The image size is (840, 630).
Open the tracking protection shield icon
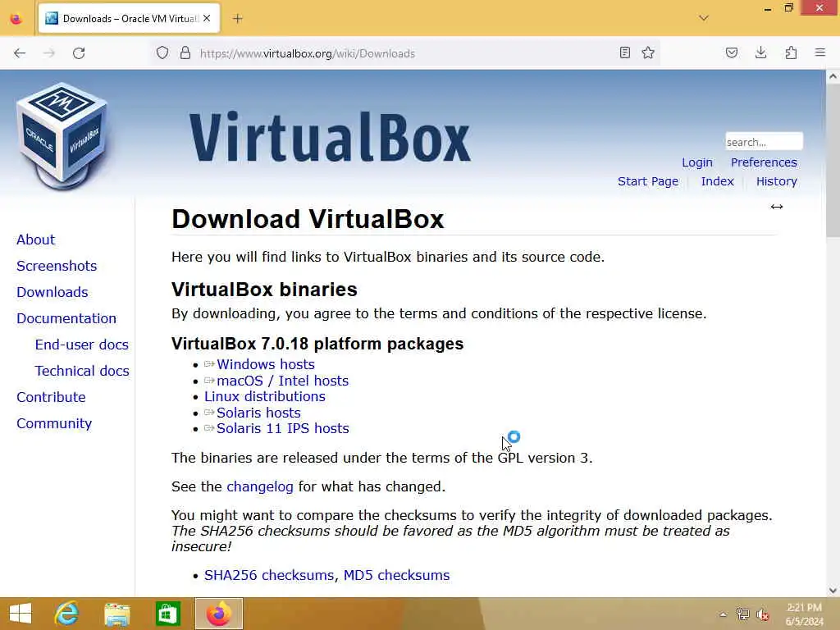click(x=162, y=52)
